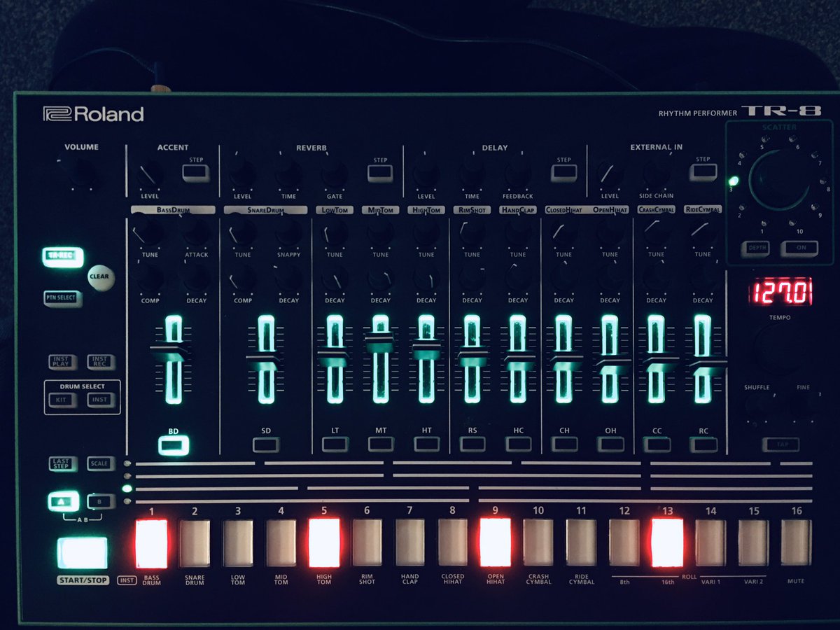Toggle step 4 Mid Tom pad
The width and height of the screenshot is (840, 630).
tap(281, 543)
